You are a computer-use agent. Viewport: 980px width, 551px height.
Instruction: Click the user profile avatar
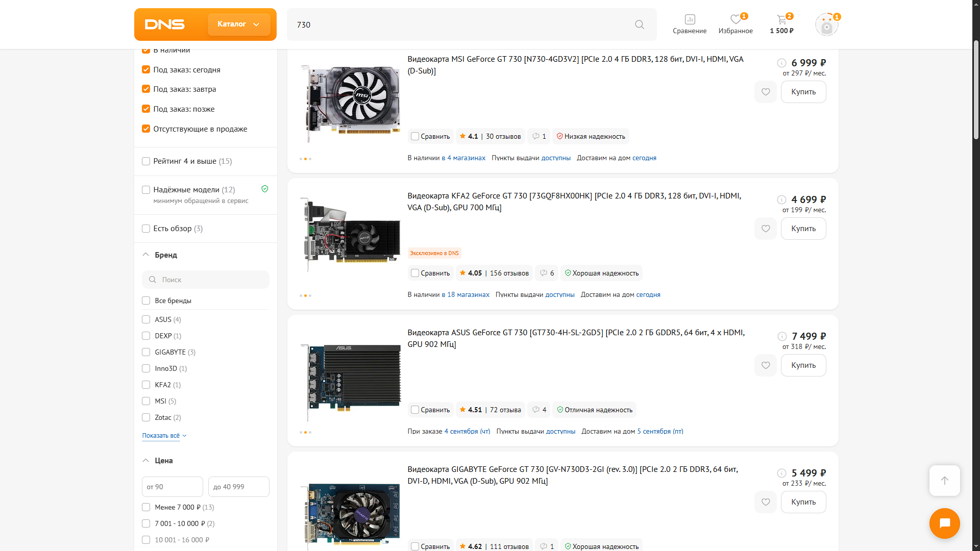[x=826, y=24]
